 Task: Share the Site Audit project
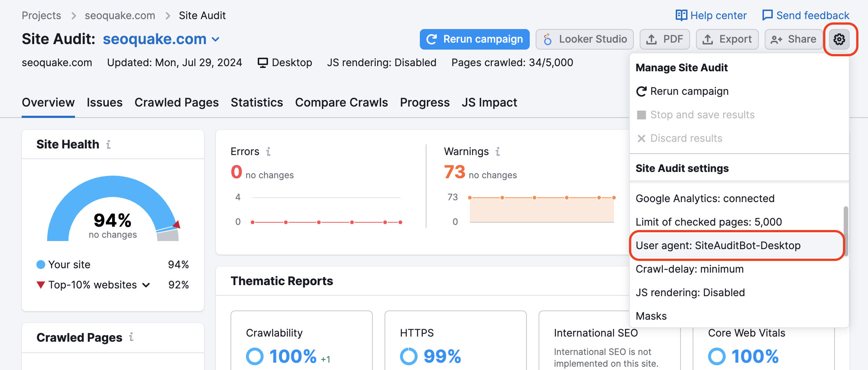coord(793,39)
